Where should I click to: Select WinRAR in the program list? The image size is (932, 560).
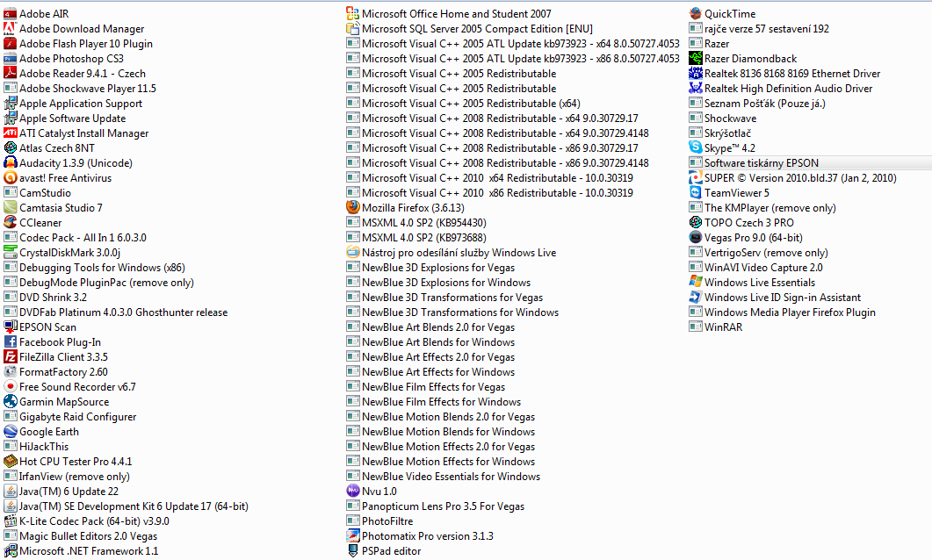point(716,327)
